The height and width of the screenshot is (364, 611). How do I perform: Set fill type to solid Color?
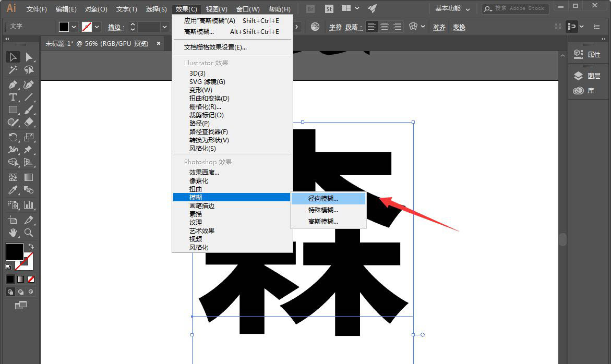tap(10, 279)
